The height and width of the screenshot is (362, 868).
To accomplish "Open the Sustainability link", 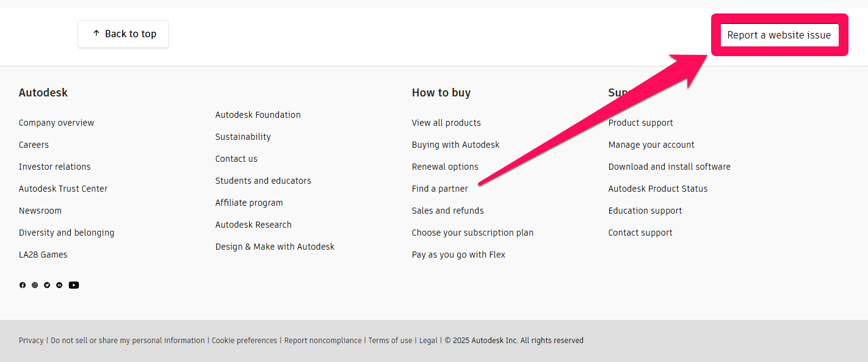I will point(243,137).
